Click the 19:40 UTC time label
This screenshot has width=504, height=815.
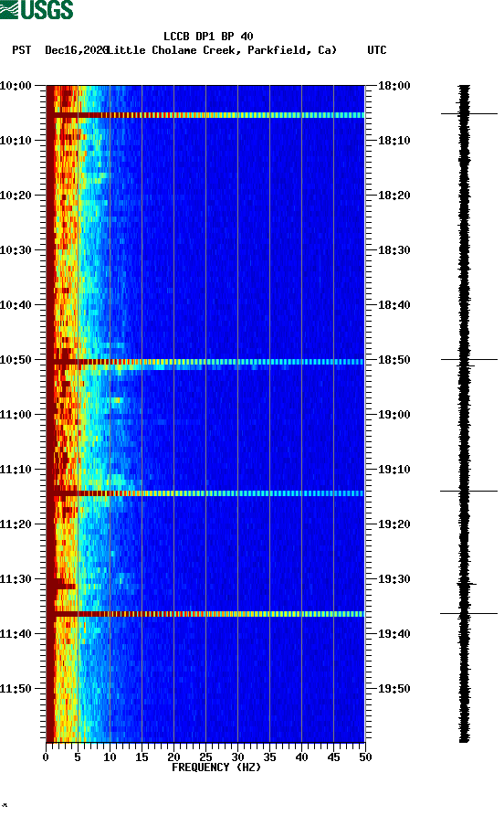394,634
